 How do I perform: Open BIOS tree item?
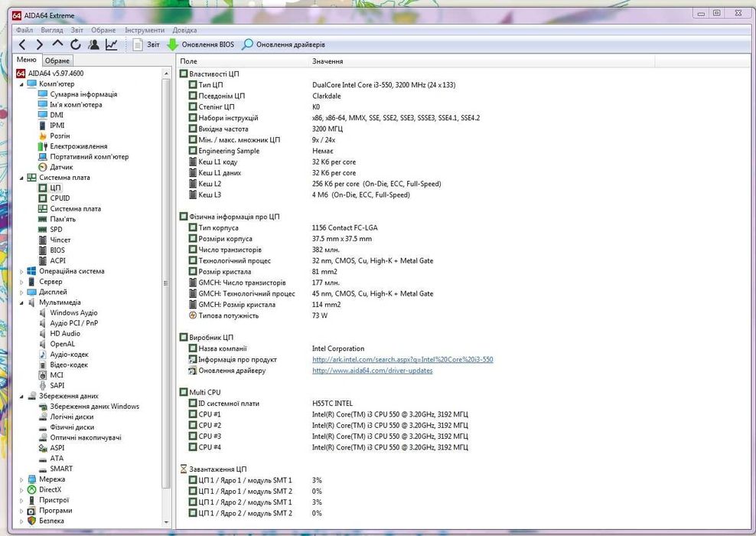[x=57, y=250]
